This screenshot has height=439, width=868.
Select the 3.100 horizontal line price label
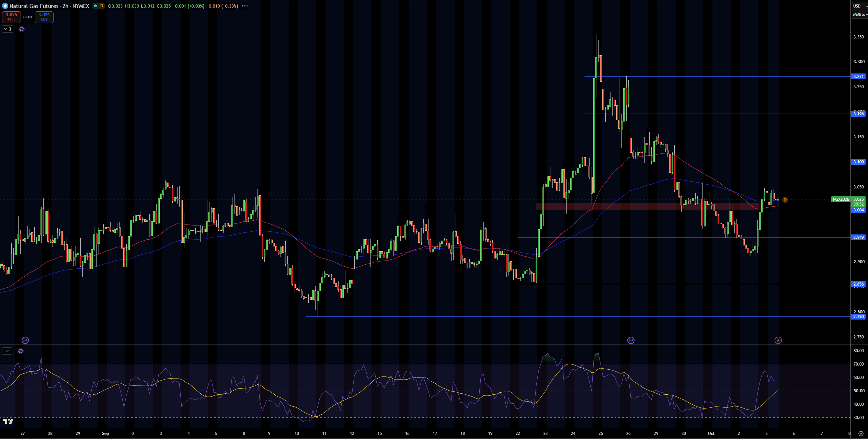tap(858, 162)
